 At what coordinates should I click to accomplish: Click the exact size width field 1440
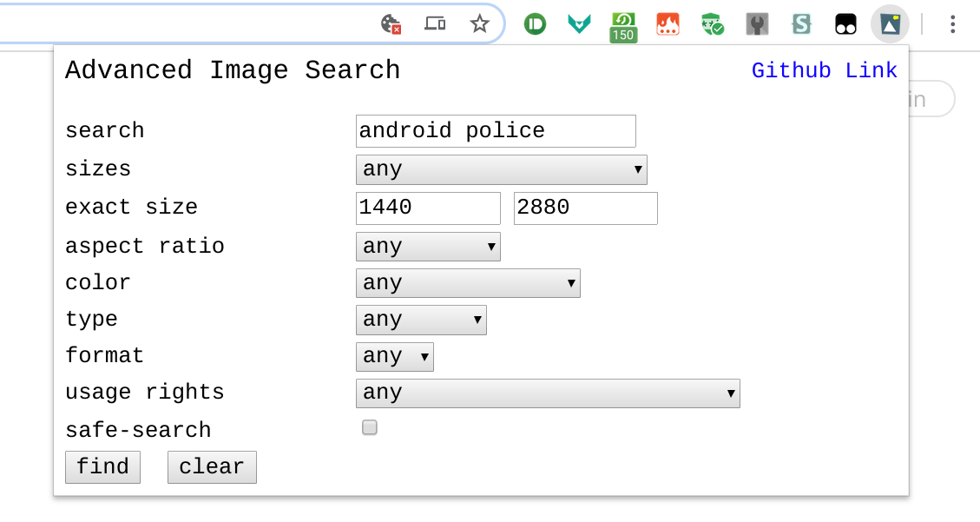428,208
